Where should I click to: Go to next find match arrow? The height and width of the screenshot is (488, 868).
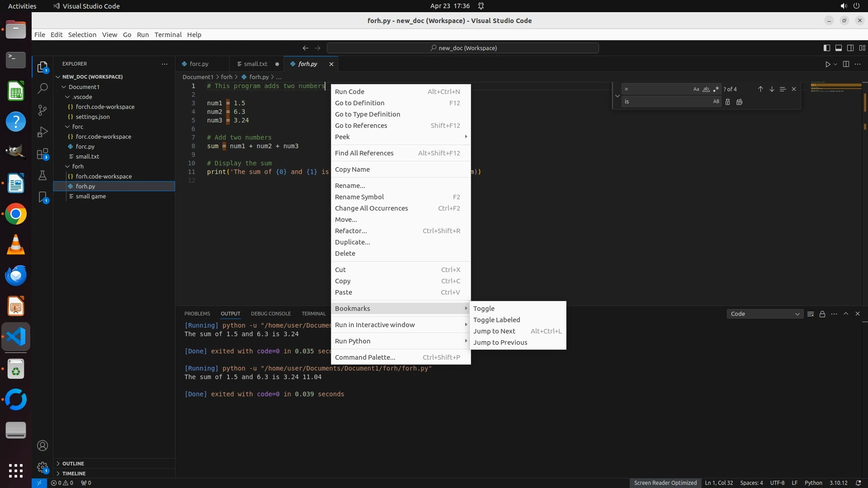pyautogui.click(x=772, y=89)
